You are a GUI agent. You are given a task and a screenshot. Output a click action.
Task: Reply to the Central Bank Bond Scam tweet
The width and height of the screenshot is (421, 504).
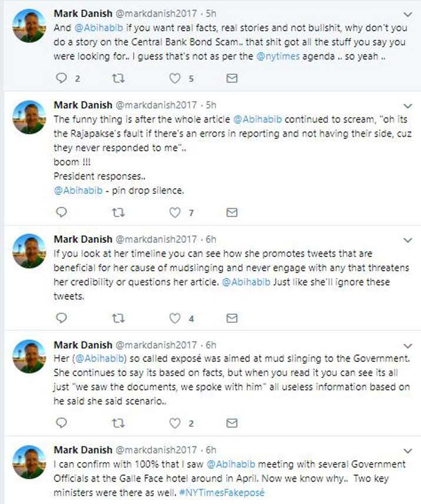pyautogui.click(x=61, y=78)
